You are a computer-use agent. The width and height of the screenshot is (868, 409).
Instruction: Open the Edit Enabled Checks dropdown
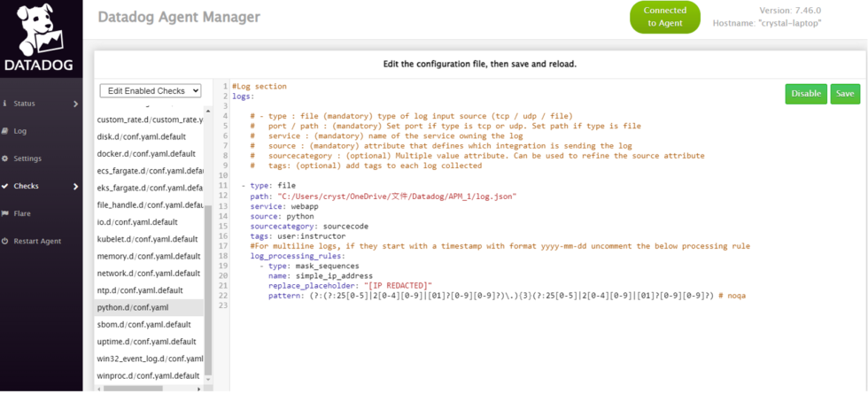[x=151, y=90]
